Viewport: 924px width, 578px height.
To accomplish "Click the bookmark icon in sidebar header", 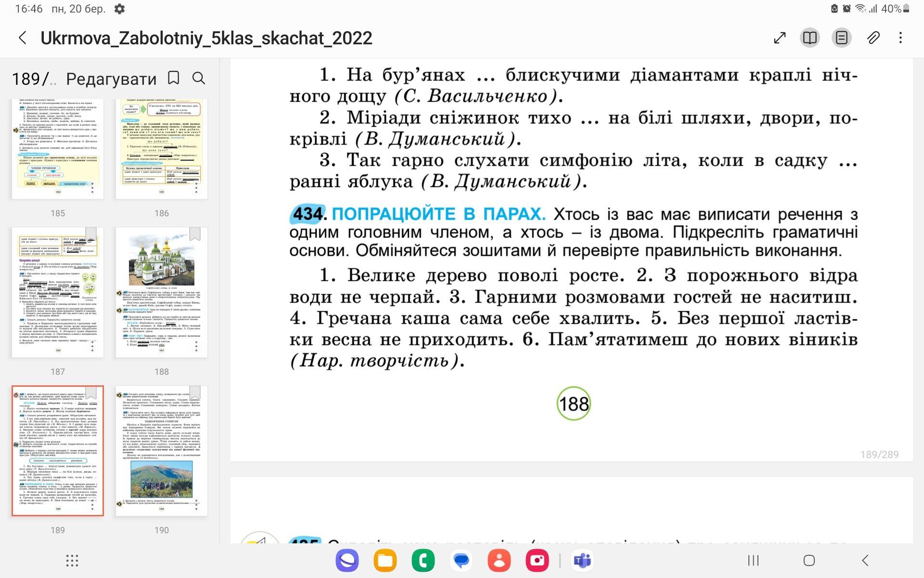I will 174,78.
